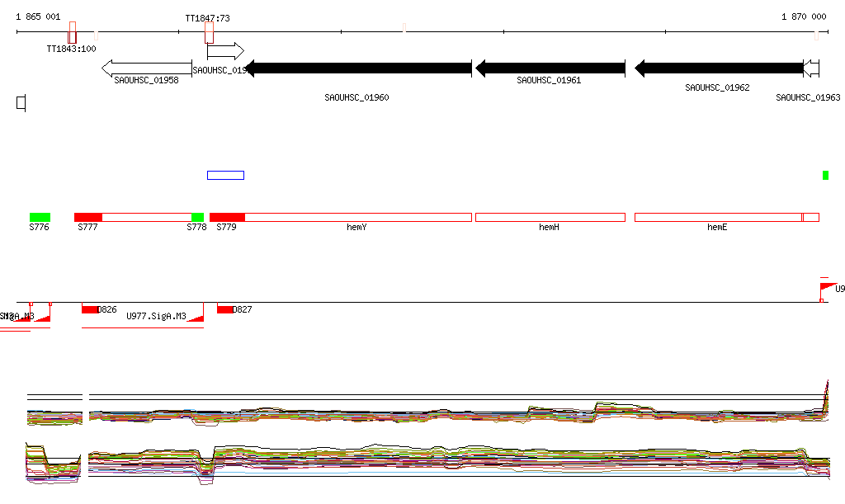845x504 pixels.
Task: Click the small SAOUHSC_01963 white arrow
Action: tap(811, 68)
